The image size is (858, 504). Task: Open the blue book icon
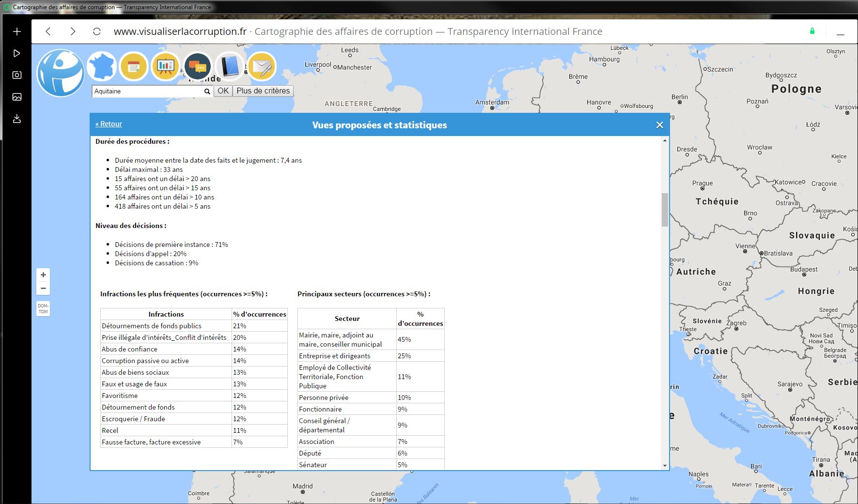pos(230,66)
